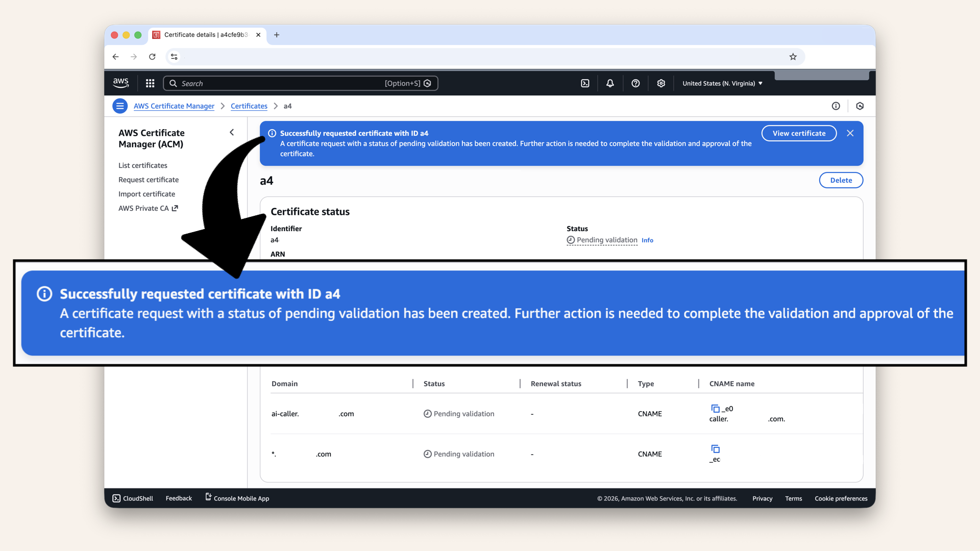980x551 pixels.
Task: Click the View certificate button
Action: [x=798, y=133]
